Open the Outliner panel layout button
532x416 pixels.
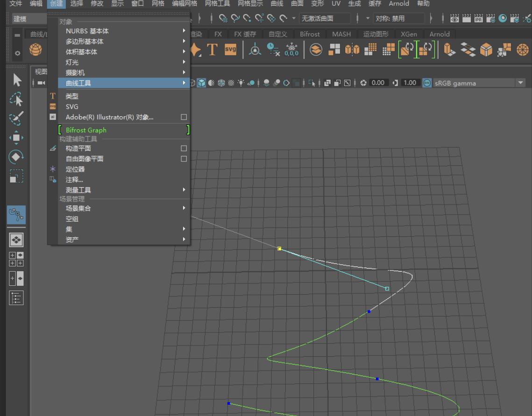click(17, 298)
